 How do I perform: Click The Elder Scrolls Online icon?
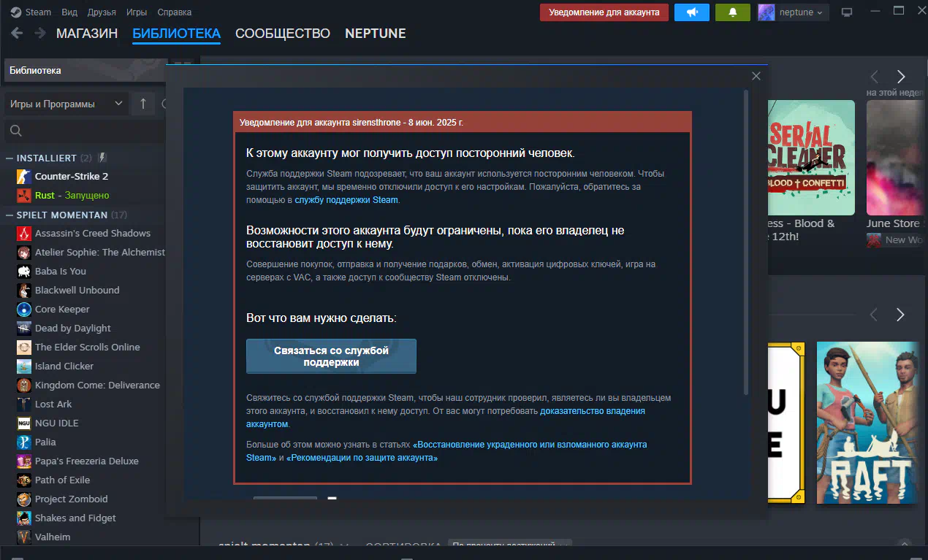(x=24, y=348)
